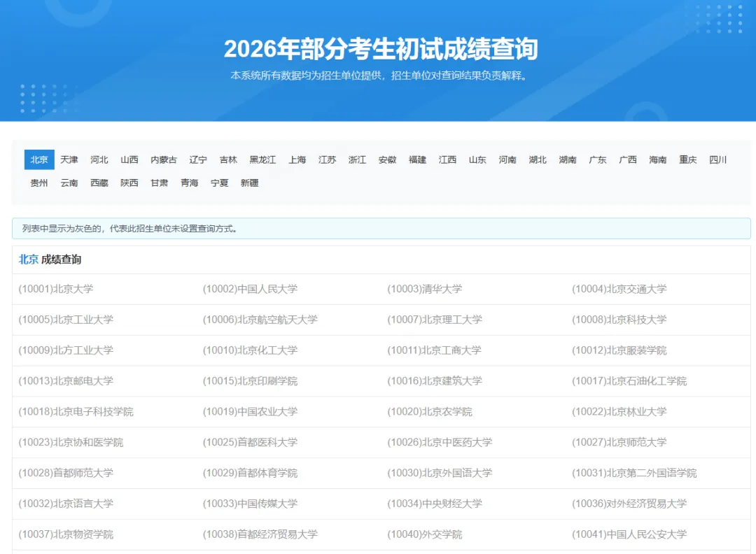Select (10012)北京服装学院

point(619,350)
